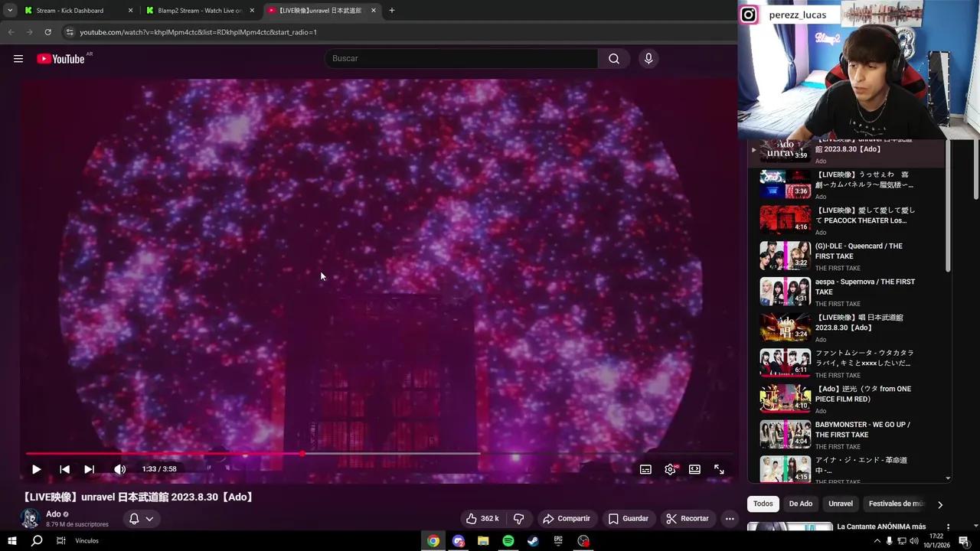Save video with Guardar button
The image size is (980, 551).
pos(629,519)
